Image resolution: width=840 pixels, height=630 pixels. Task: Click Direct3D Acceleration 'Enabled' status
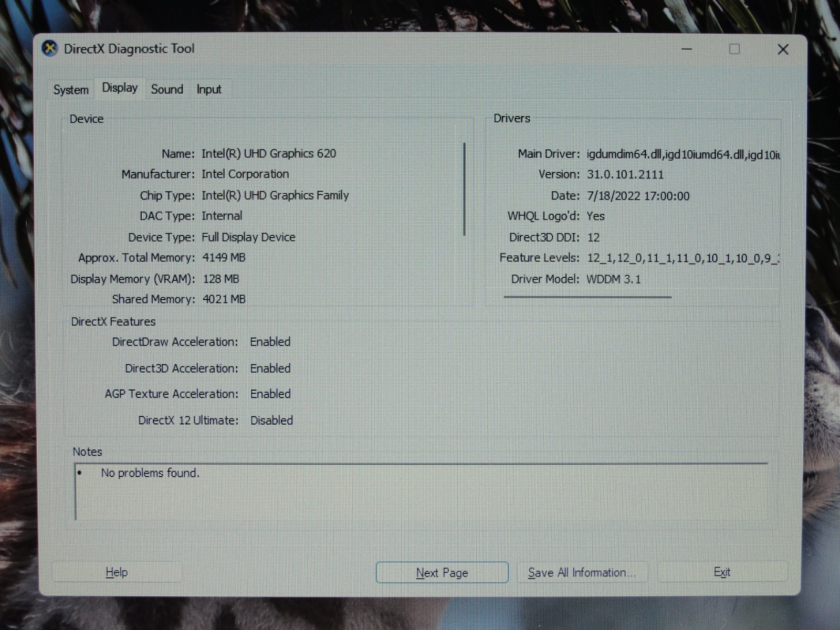pos(270,369)
